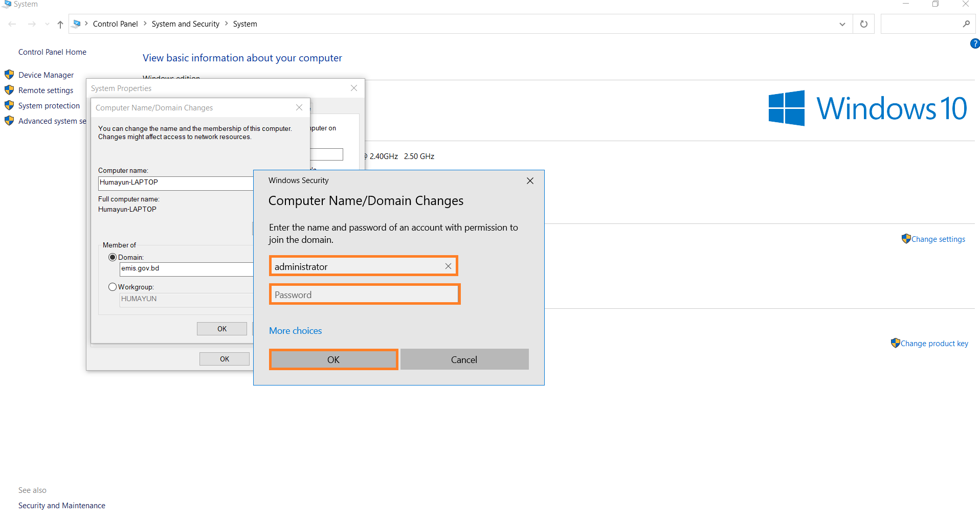Click More choices link
980x521 pixels.
(296, 331)
